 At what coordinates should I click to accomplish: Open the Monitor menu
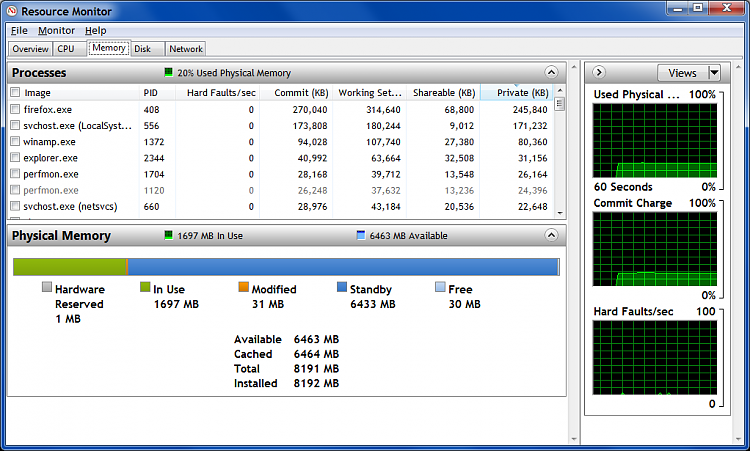pyautogui.click(x=56, y=31)
